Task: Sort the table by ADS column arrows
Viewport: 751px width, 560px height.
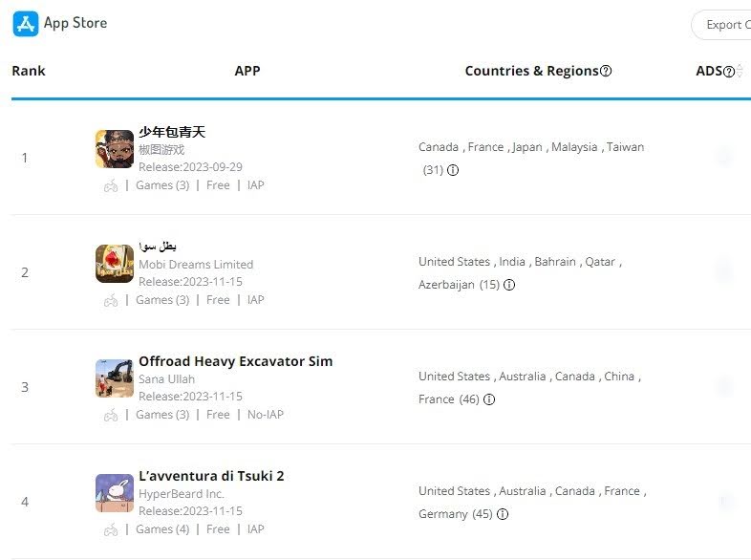Action: [x=740, y=71]
